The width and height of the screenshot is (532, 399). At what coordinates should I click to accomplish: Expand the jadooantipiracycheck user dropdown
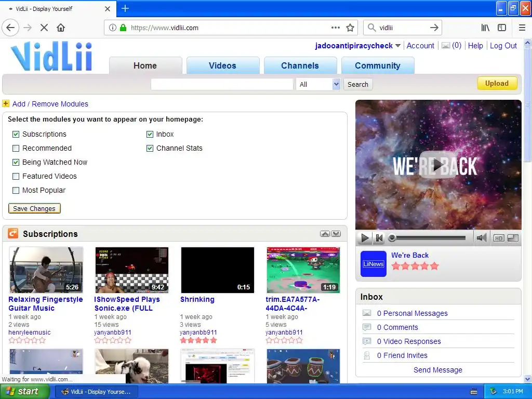(x=397, y=46)
